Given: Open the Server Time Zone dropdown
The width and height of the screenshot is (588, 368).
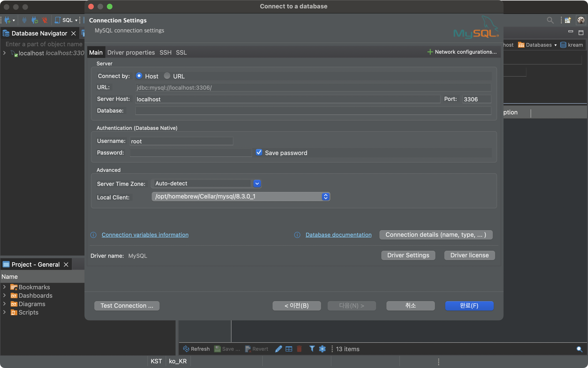Looking at the screenshot, I should click(x=257, y=184).
